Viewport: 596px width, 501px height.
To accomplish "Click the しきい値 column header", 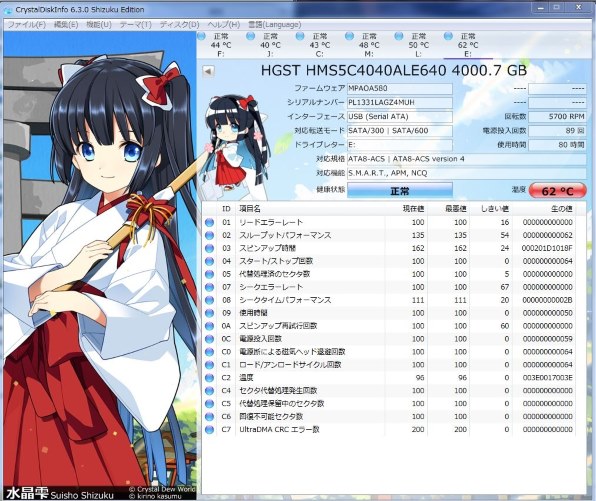I will (x=495, y=209).
